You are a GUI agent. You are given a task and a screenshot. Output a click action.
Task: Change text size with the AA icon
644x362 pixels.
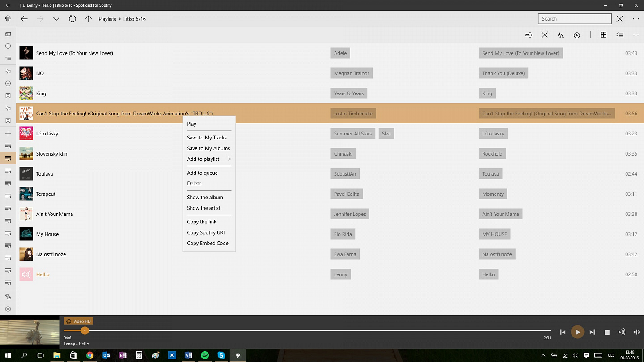561,35
